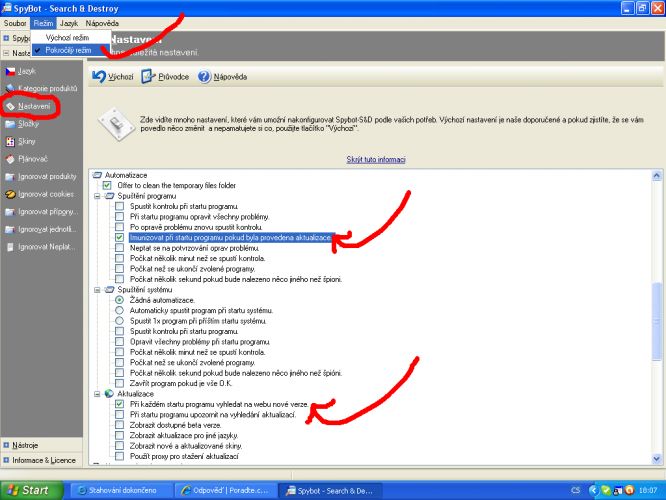Open the Režim menu

(x=43, y=23)
